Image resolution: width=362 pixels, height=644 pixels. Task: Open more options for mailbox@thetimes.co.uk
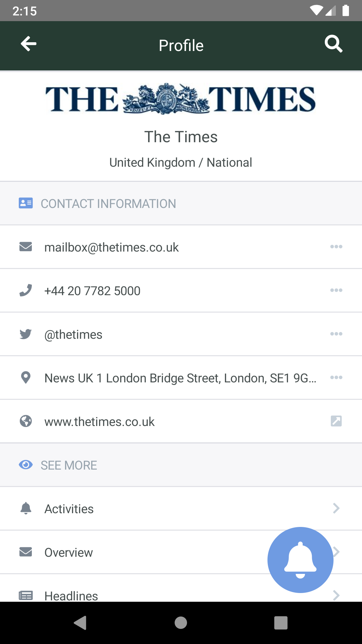click(336, 247)
